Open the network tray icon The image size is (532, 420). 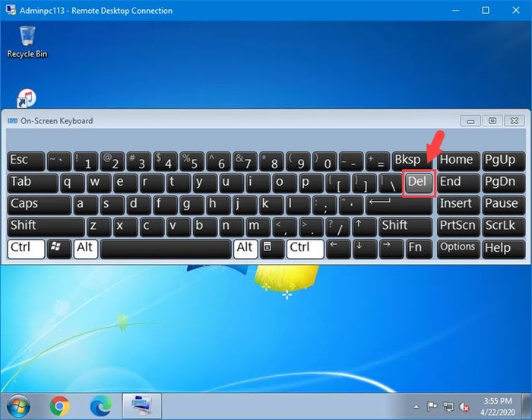[448, 407]
